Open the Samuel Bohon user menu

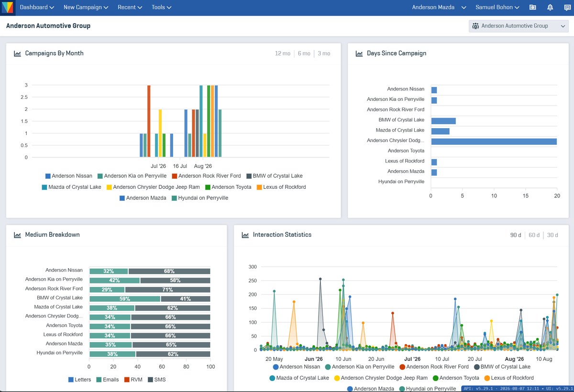(x=497, y=7)
